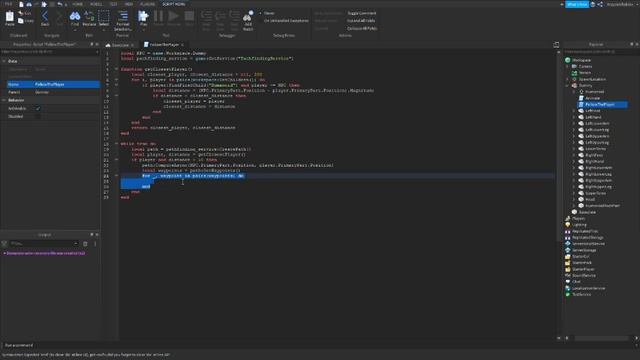Select ReplicatedStorage service in Explorer

coord(587,238)
